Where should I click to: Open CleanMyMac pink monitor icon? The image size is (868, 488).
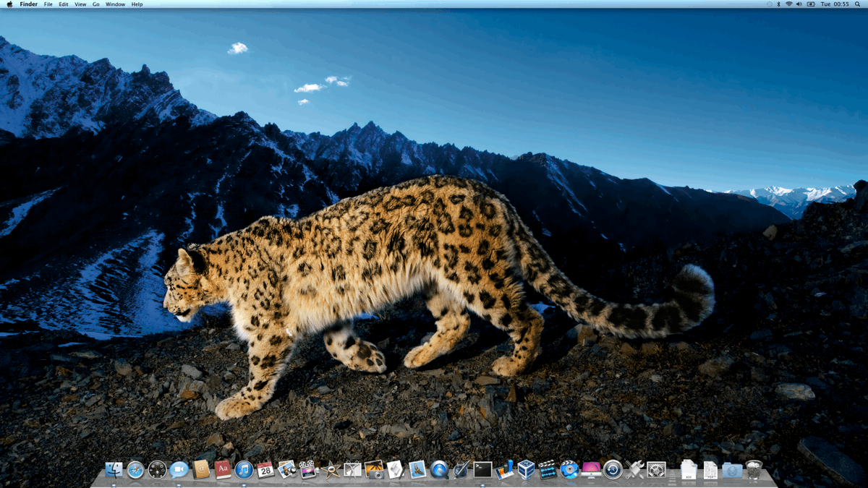click(591, 470)
